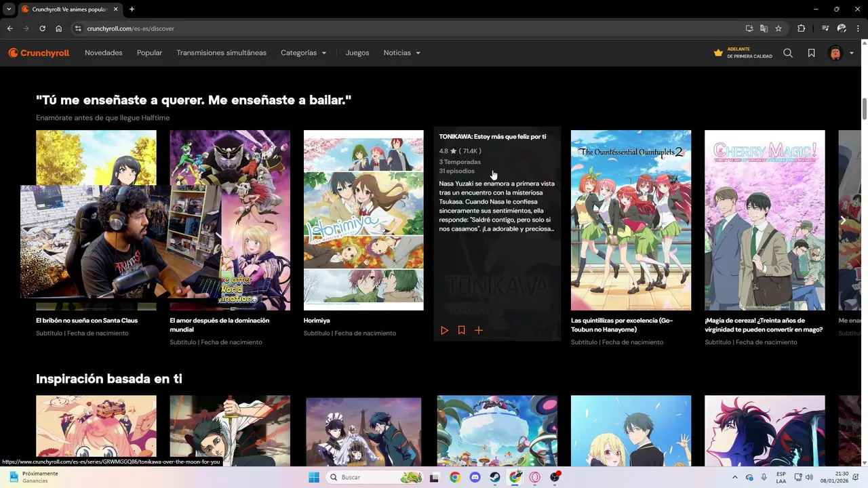Click the browser back arrow

[9, 28]
